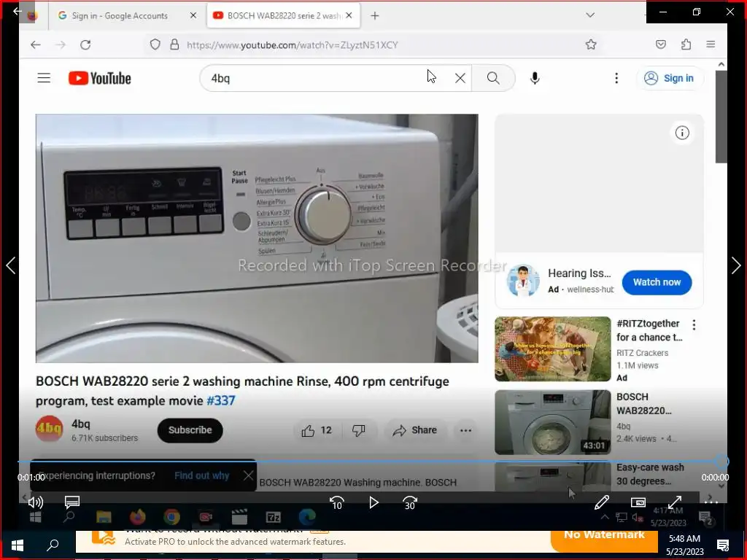This screenshot has height=560, width=747.
Task: Close the BOSCH WAB28220 tab
Action: 349,16
